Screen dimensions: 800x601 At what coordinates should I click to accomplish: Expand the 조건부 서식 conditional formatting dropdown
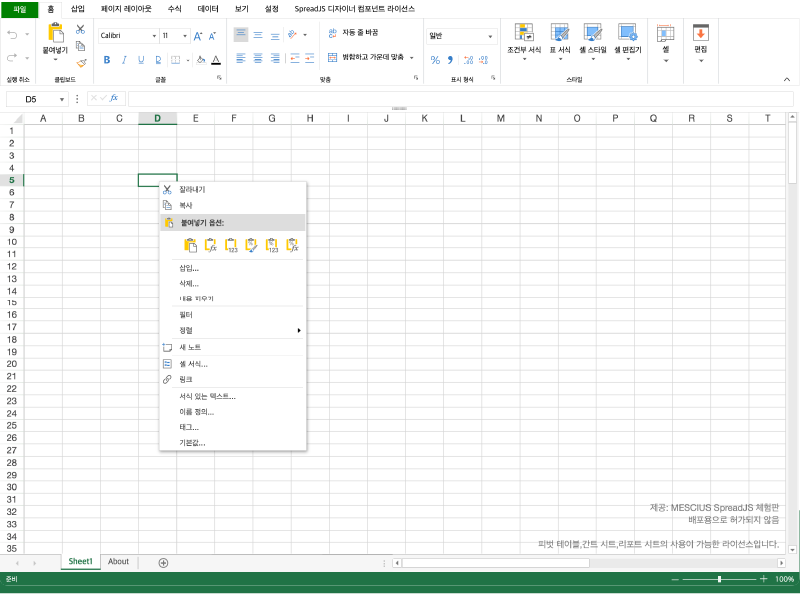coord(524,59)
